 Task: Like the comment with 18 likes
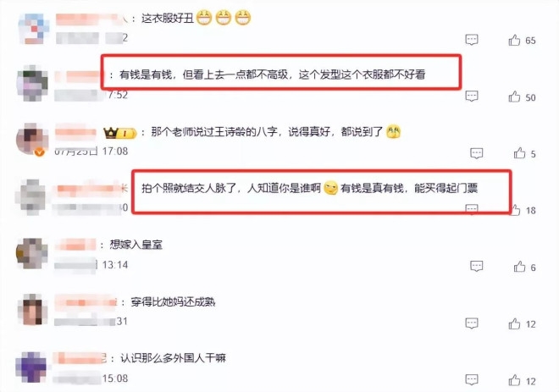tap(516, 210)
